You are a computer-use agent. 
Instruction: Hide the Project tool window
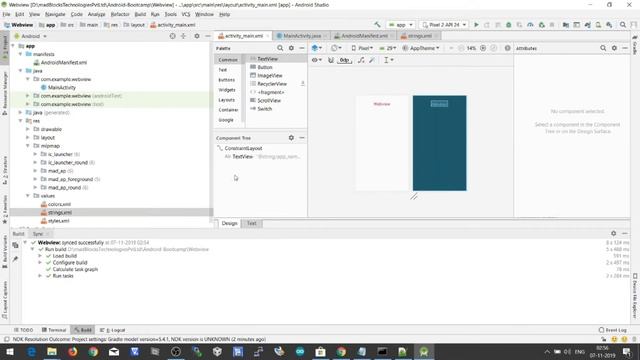(208, 36)
